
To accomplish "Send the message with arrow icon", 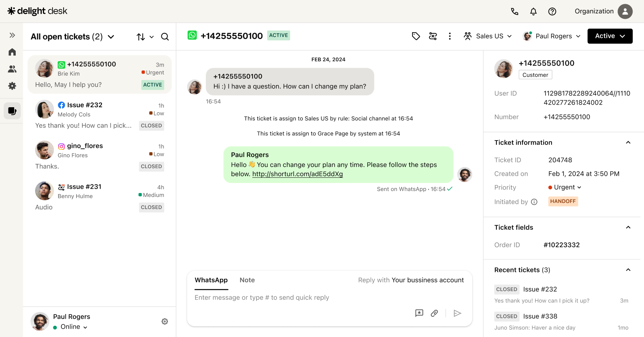I will point(457,313).
